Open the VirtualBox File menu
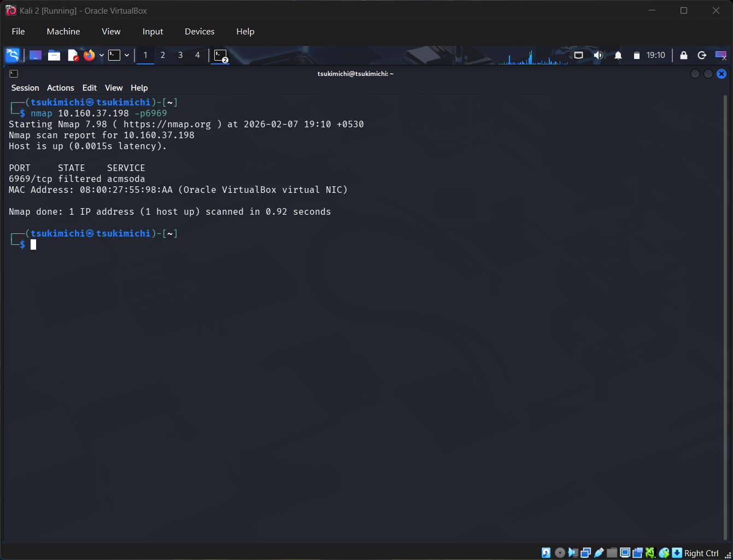The height and width of the screenshot is (560, 733). click(x=18, y=32)
